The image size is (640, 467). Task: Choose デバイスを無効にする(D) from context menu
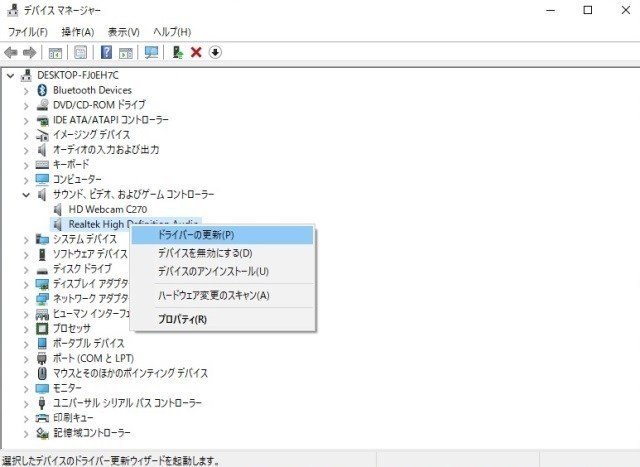click(222, 253)
